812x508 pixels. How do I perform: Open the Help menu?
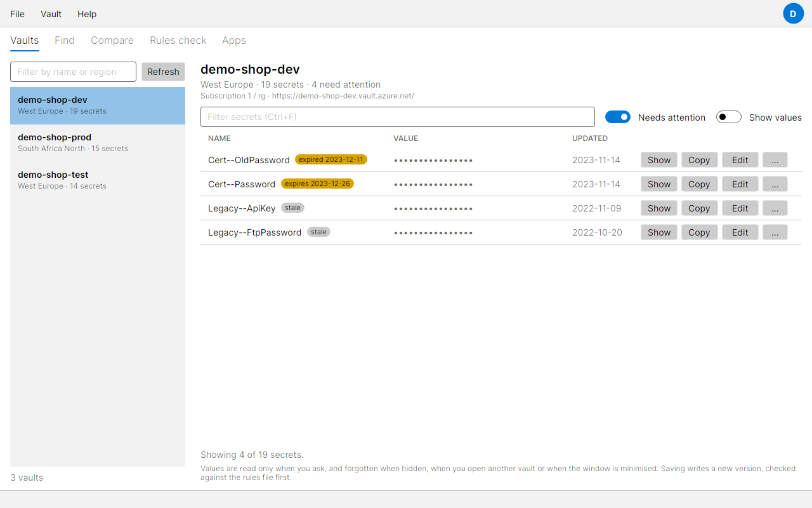point(87,14)
